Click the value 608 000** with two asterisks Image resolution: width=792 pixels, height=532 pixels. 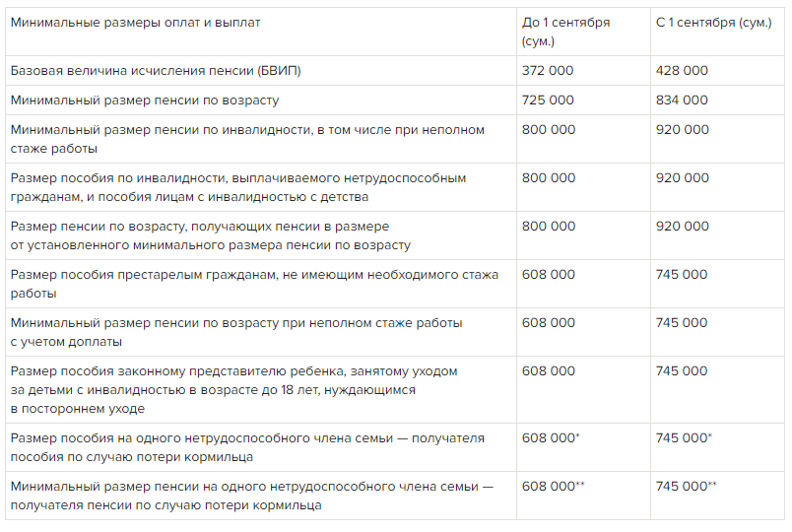pos(553,486)
